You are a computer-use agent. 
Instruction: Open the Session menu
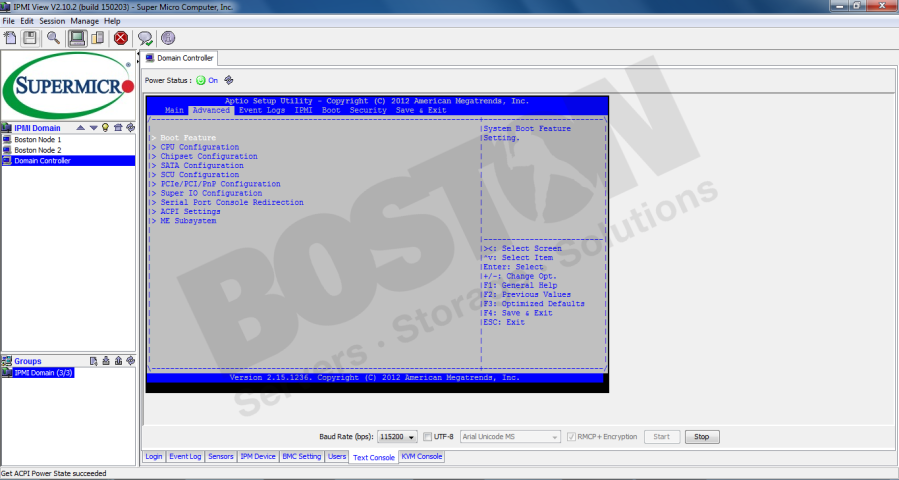click(52, 21)
